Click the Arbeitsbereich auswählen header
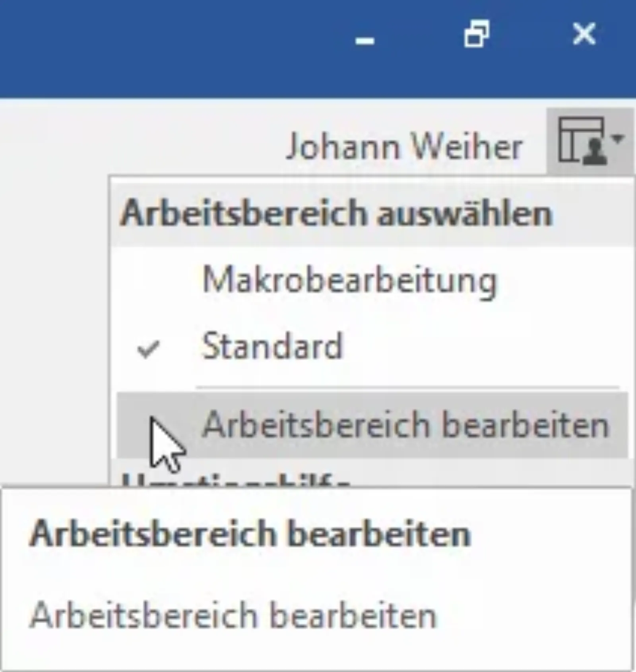Screen dimensions: 636x672 tap(336, 214)
